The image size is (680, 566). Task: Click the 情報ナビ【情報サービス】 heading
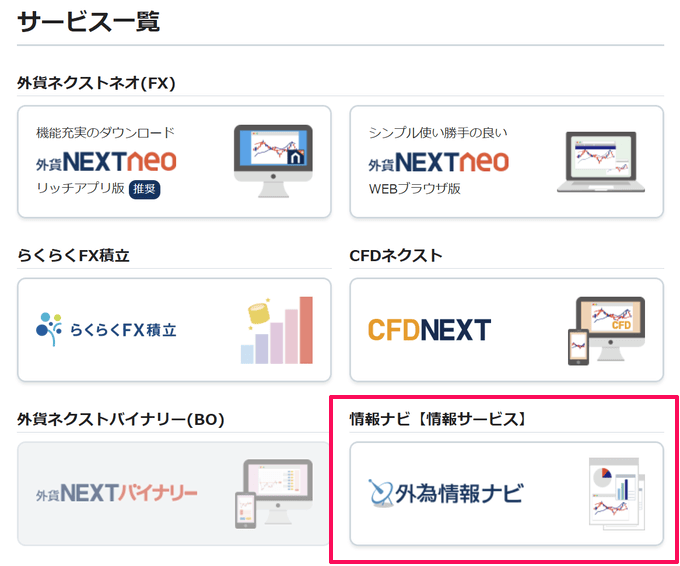(438, 419)
